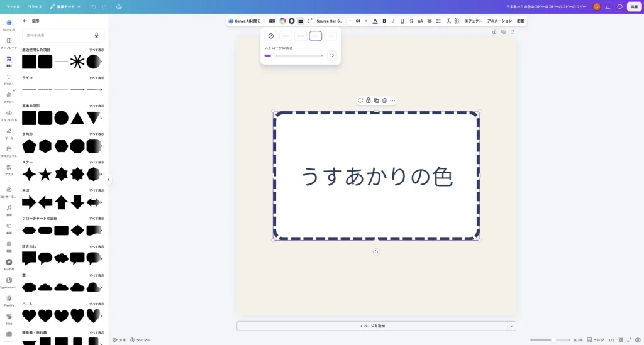Image resolution: width=644 pixels, height=345 pixels.
Task: Open the list formatting toolbar icon
Action: pyautogui.click(x=438, y=21)
